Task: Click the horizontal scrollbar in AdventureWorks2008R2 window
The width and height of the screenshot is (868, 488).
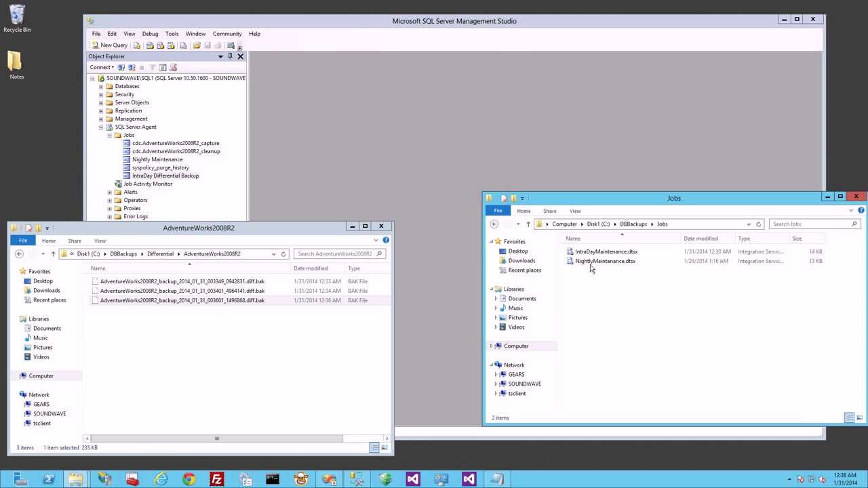Action: [216, 439]
